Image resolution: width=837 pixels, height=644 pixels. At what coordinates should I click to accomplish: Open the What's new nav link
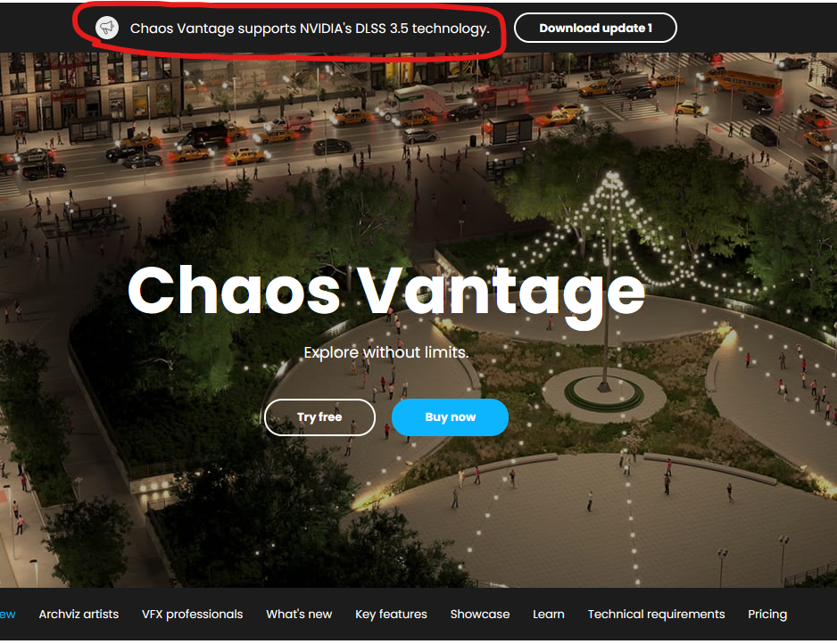coord(299,615)
